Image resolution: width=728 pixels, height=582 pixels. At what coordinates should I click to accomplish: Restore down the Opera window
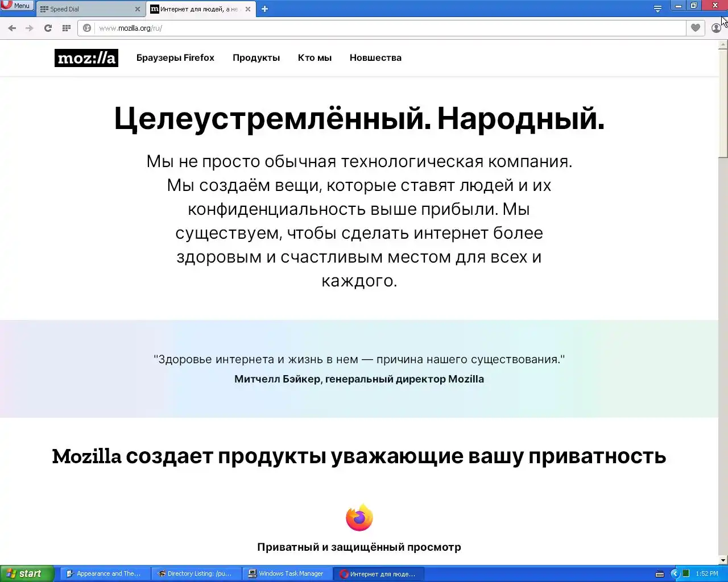693,6
